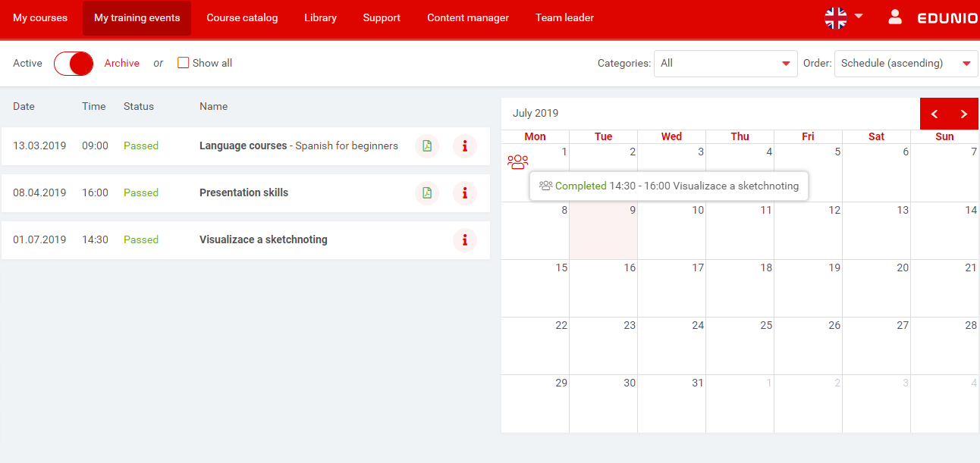Open Course catalog menu
The image size is (980, 463).
pos(242,17)
